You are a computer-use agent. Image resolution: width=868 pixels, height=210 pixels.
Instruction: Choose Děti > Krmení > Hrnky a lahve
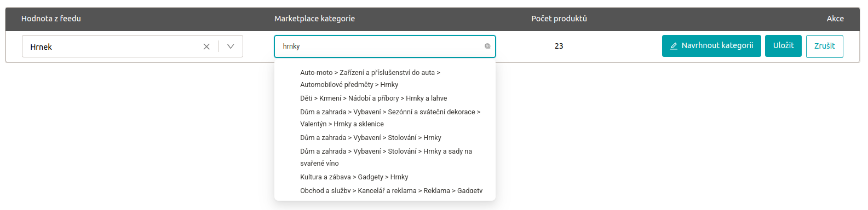pyautogui.click(x=385, y=98)
